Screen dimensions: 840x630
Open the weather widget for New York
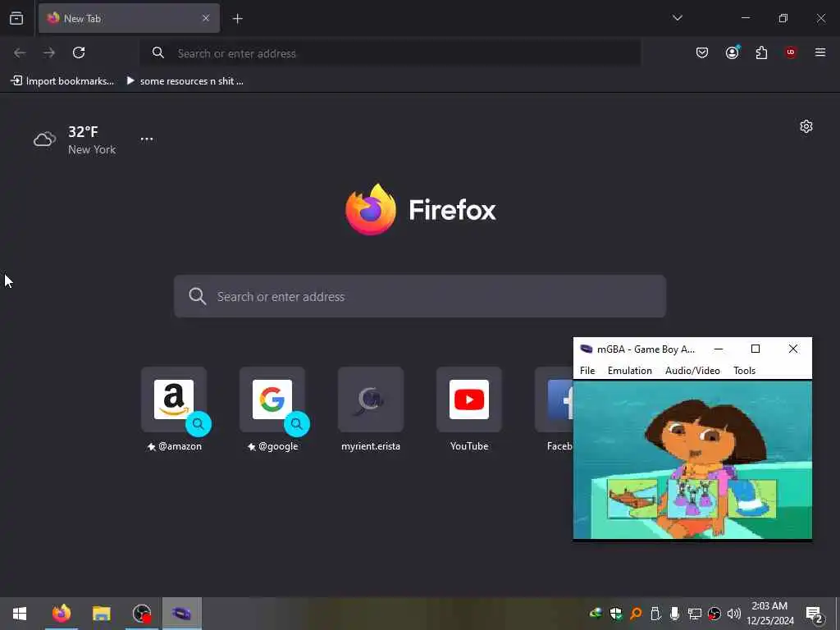coord(75,139)
